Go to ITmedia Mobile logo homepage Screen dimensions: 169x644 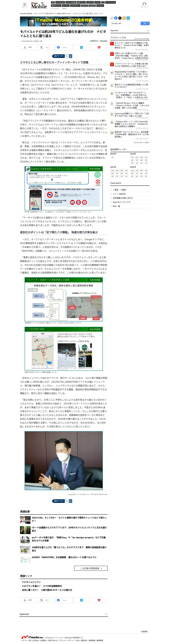coord(39,6)
